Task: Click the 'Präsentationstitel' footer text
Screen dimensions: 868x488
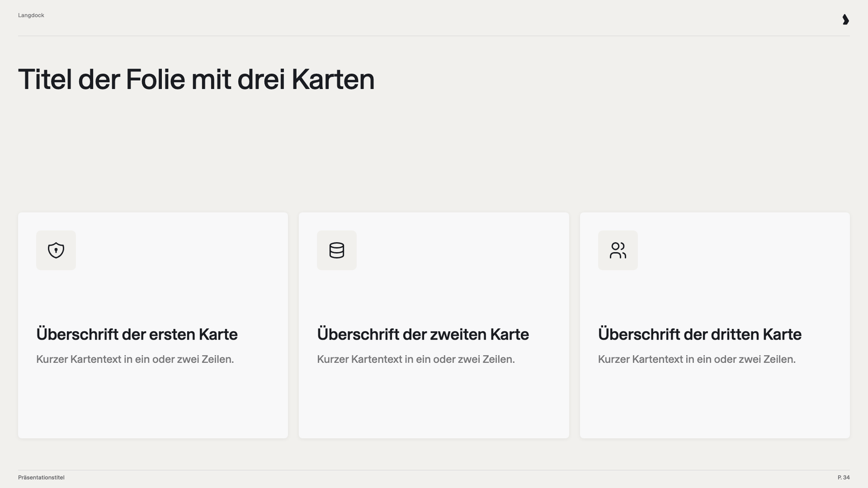Action: [41, 478]
